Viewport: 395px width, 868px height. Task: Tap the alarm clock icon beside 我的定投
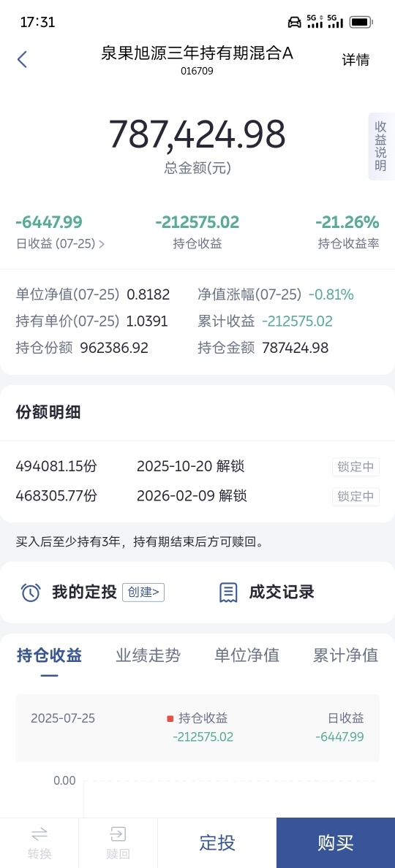click(31, 593)
